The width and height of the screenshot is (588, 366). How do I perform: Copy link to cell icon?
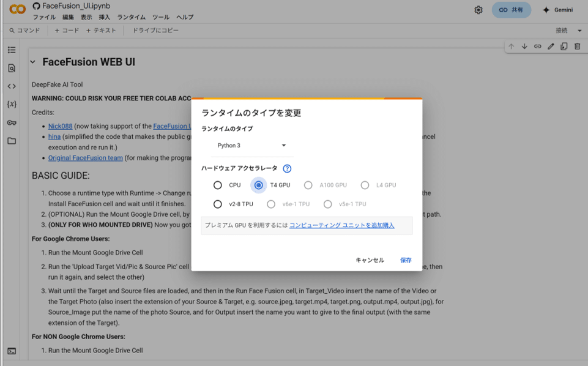[x=538, y=47]
